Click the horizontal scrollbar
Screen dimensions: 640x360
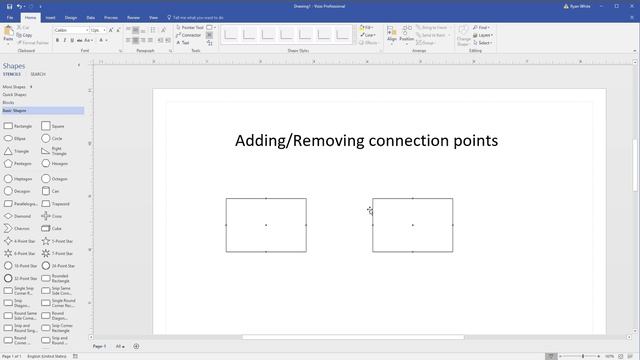click(353, 337)
